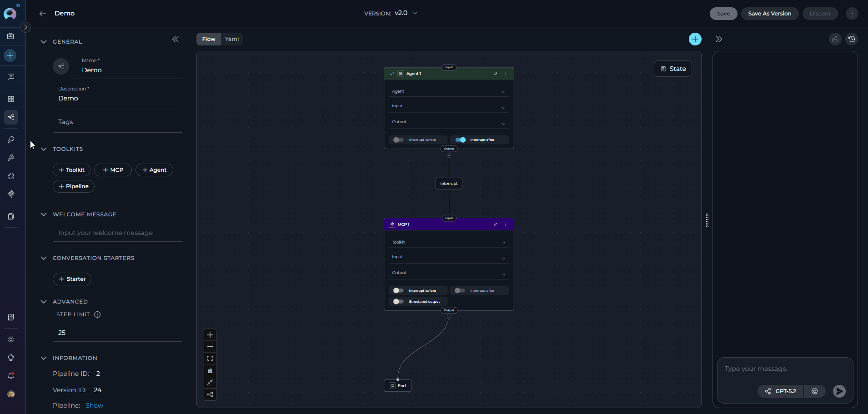Click the fit-view icon in canvas controls

[x=210, y=359]
